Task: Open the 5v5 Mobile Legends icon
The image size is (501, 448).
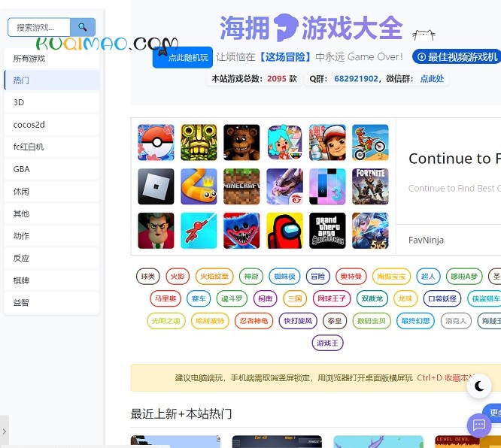Action: pos(370,231)
